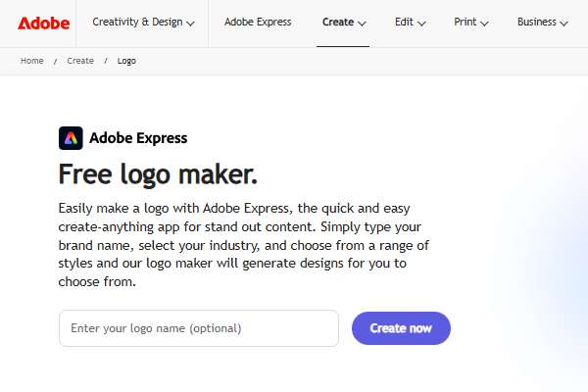588x392 pixels.
Task: Click the Logo breadcrumb text
Action: tap(126, 61)
